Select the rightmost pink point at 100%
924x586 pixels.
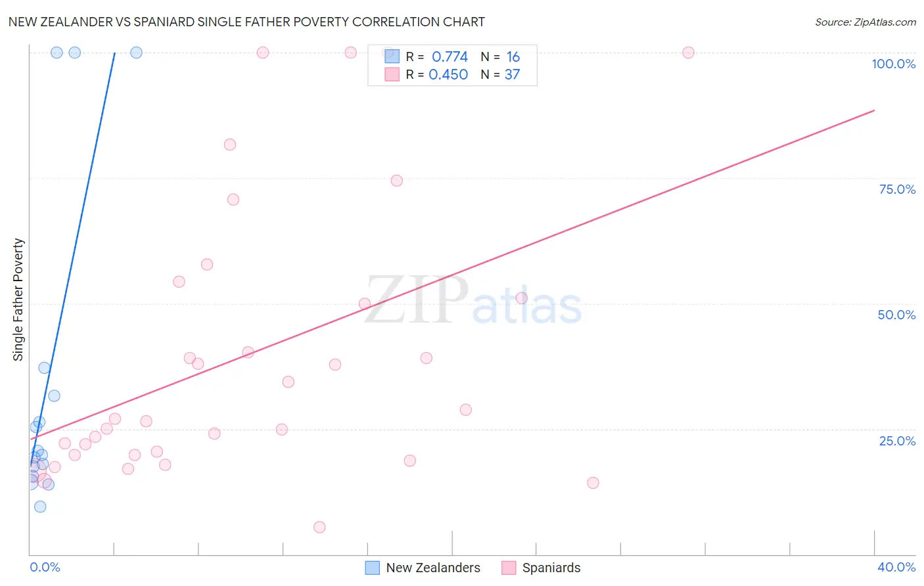point(688,53)
